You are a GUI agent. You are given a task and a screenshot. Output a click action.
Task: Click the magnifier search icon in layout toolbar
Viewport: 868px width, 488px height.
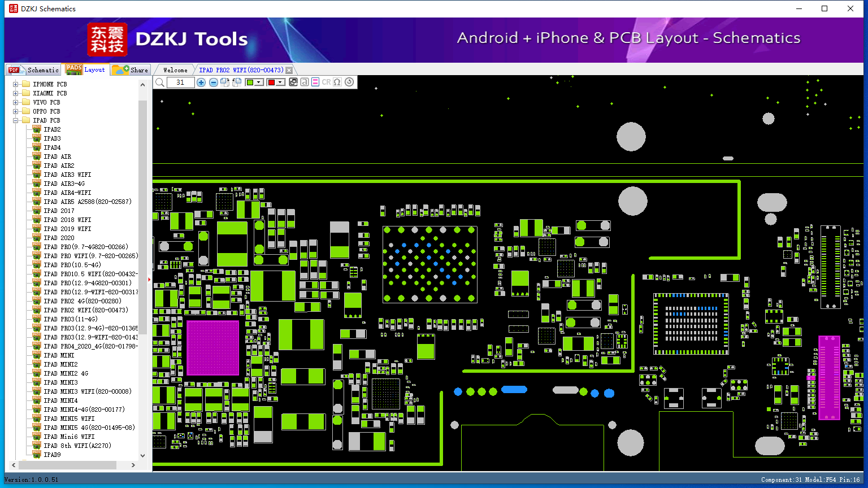coord(160,82)
